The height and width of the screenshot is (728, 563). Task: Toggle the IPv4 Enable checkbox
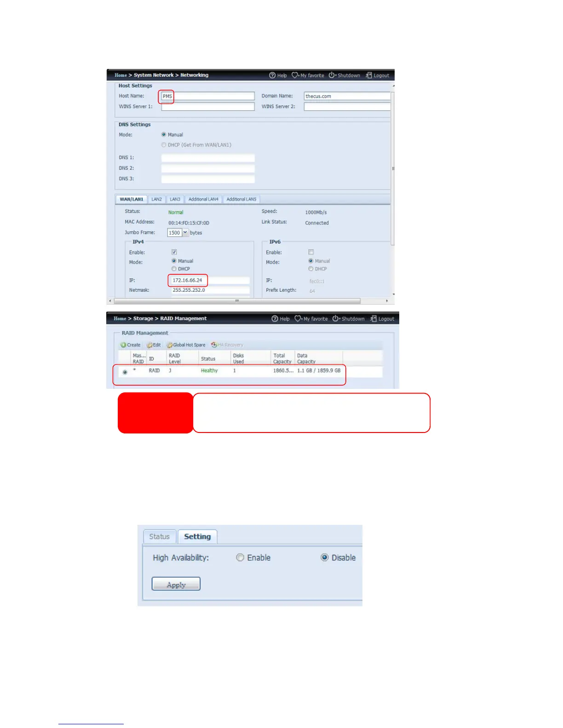(x=174, y=252)
